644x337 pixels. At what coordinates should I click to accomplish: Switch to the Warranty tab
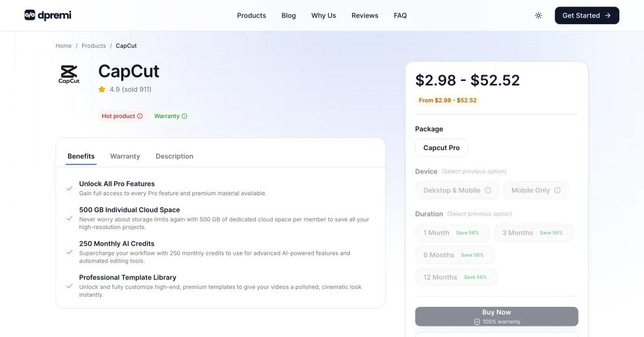coord(125,156)
